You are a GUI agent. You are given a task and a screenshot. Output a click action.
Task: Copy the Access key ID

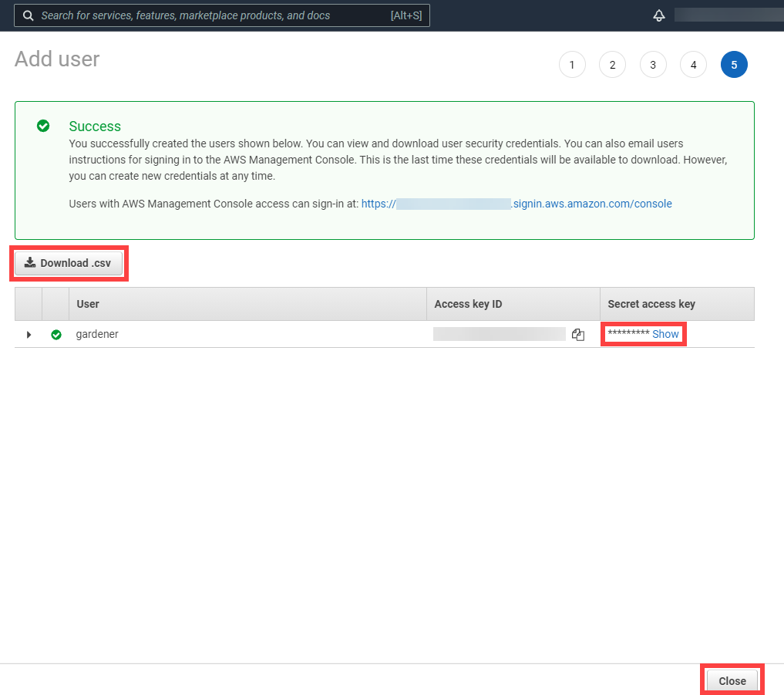(x=578, y=335)
